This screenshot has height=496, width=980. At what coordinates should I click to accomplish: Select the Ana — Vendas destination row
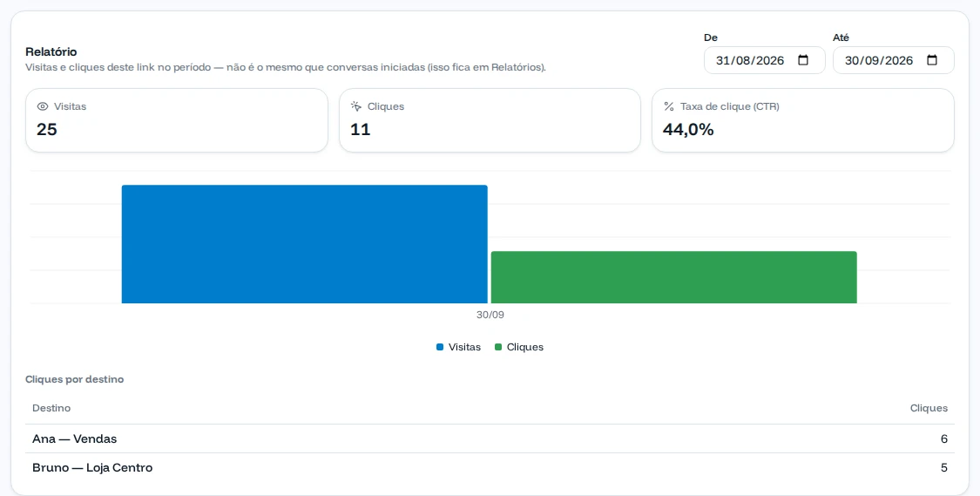(x=490, y=439)
